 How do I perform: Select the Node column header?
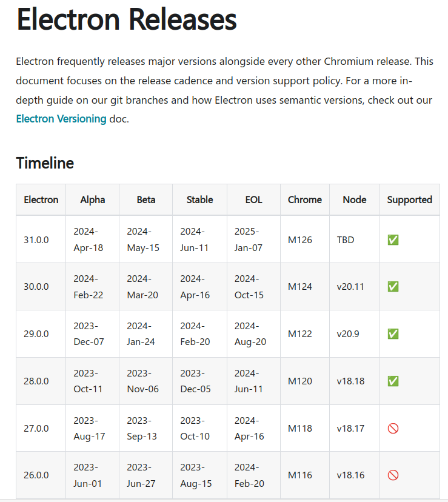(355, 200)
